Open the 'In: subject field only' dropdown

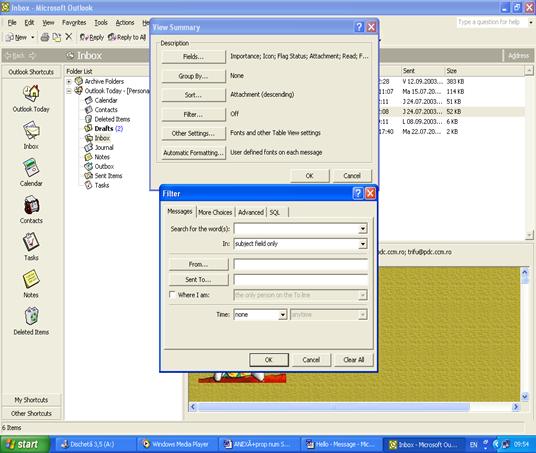click(363, 244)
